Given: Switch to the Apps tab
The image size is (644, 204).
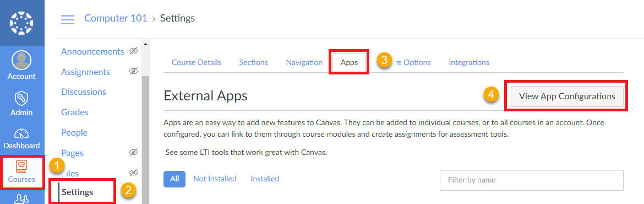Looking at the screenshot, I should click(x=349, y=62).
